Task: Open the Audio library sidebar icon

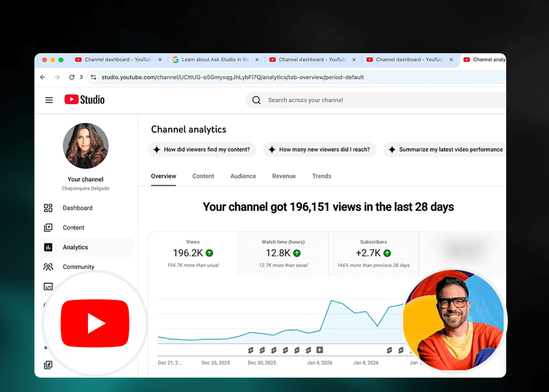Action: click(48, 365)
